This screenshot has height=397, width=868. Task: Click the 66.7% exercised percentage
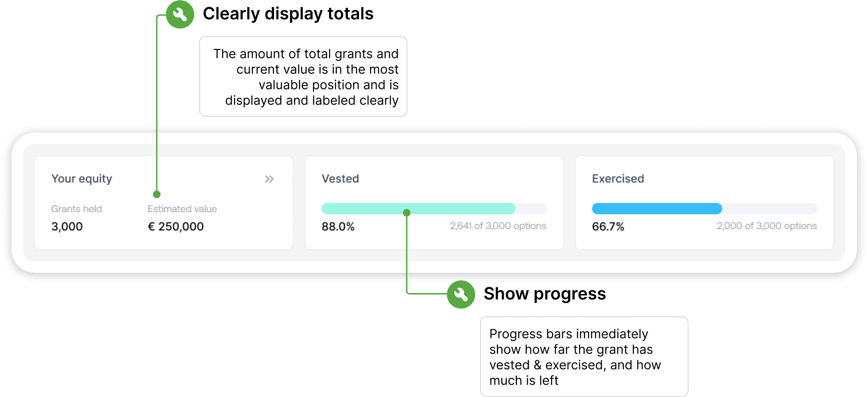tap(608, 227)
